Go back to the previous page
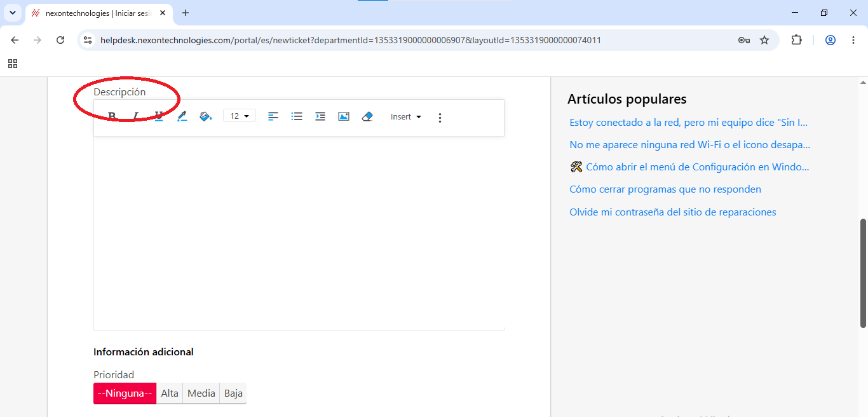The image size is (868, 417). tap(15, 40)
